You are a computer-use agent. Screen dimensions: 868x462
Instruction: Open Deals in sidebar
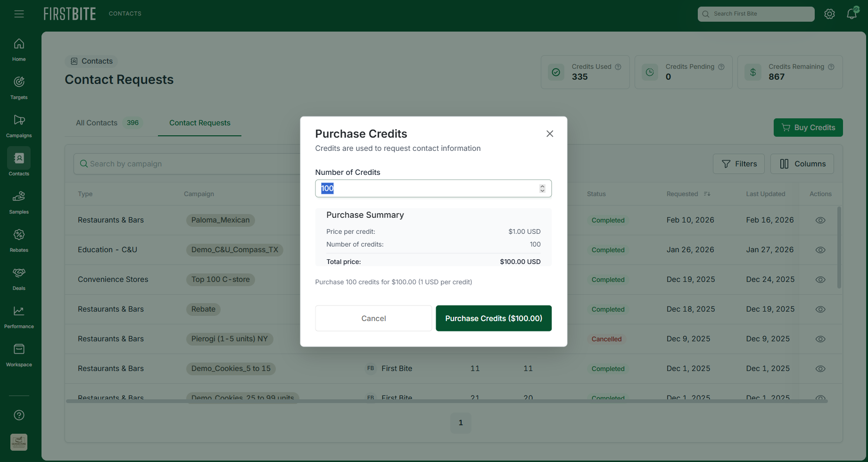pyautogui.click(x=19, y=279)
